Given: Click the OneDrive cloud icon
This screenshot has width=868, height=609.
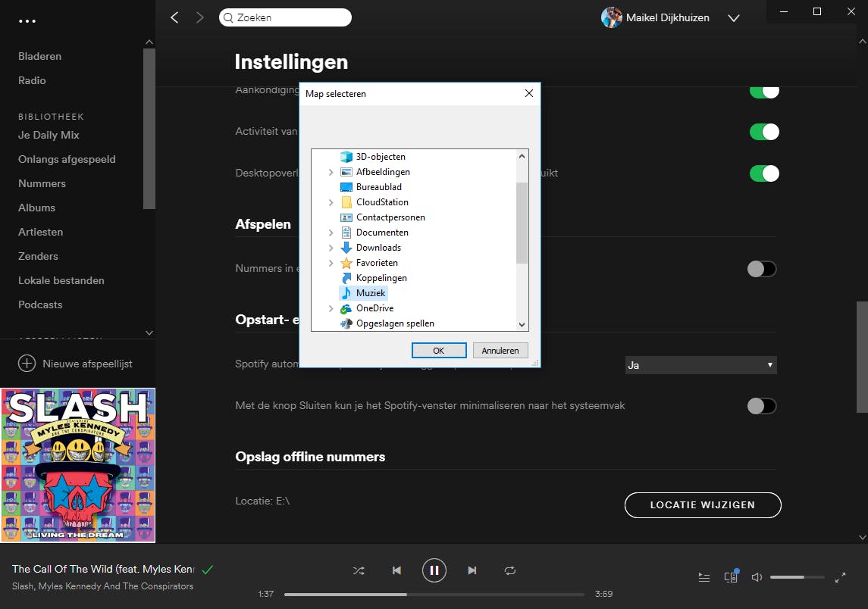Looking at the screenshot, I should point(346,308).
